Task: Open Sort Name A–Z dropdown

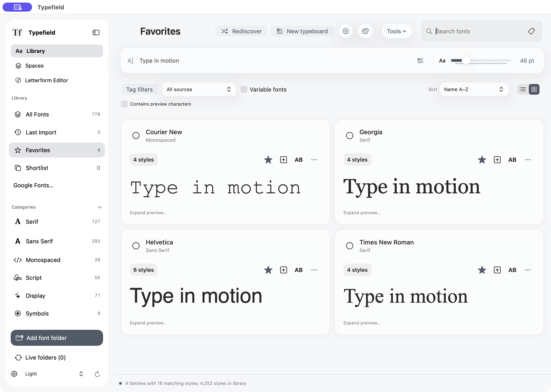Action: [x=474, y=89]
